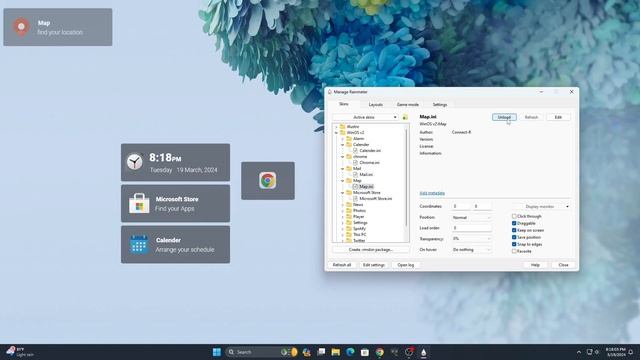Open the weather widget in the taskbar
Image resolution: width=640 pixels, height=360 pixels.
[20, 352]
